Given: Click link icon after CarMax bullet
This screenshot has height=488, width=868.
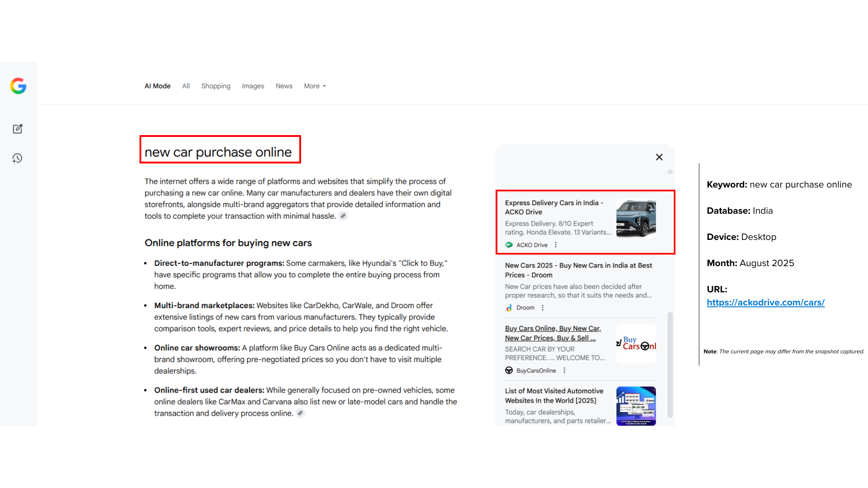Looking at the screenshot, I should [300, 413].
